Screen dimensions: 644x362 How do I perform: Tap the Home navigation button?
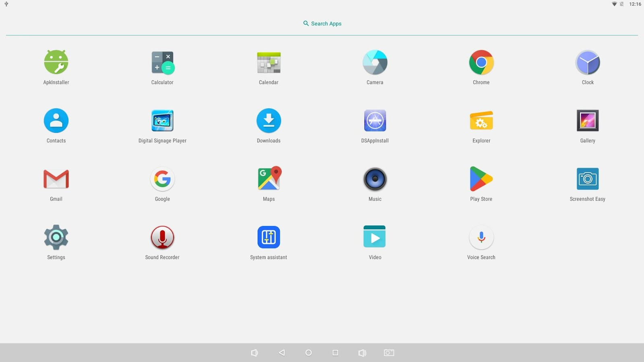pyautogui.click(x=308, y=353)
